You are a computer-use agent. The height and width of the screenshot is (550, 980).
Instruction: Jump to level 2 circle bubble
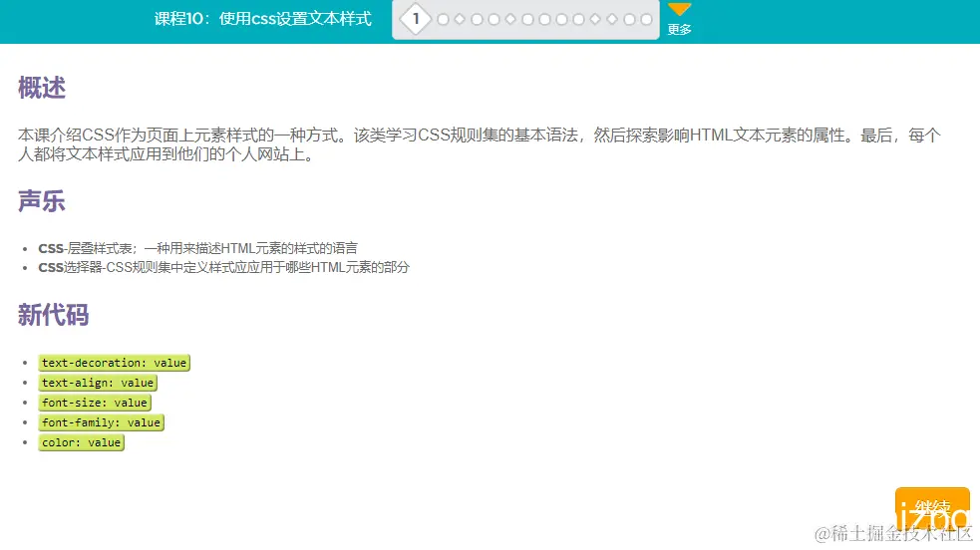[x=443, y=20]
